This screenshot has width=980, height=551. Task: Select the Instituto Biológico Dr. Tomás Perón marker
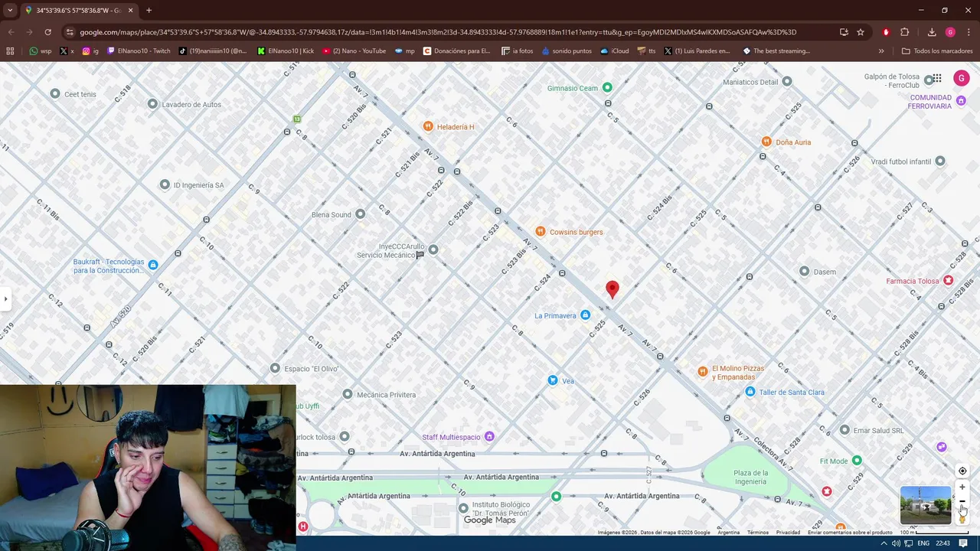pos(463,508)
